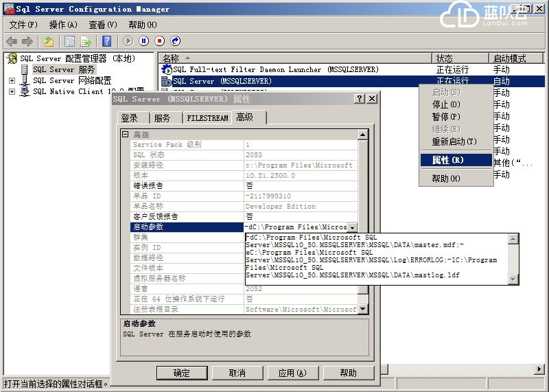Select the SQL Server 服务 tree item
The image size is (549, 392).
[x=64, y=70]
